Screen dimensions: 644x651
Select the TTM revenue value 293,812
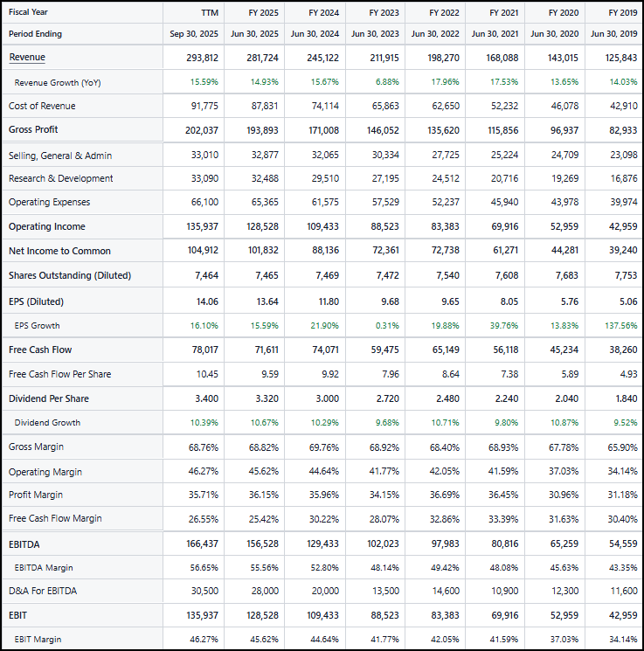click(202, 58)
